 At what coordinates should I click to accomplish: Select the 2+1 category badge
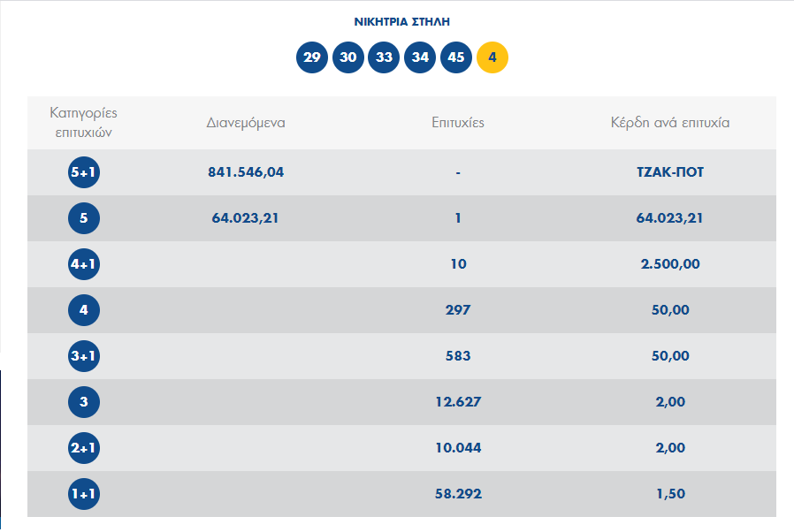(x=83, y=448)
